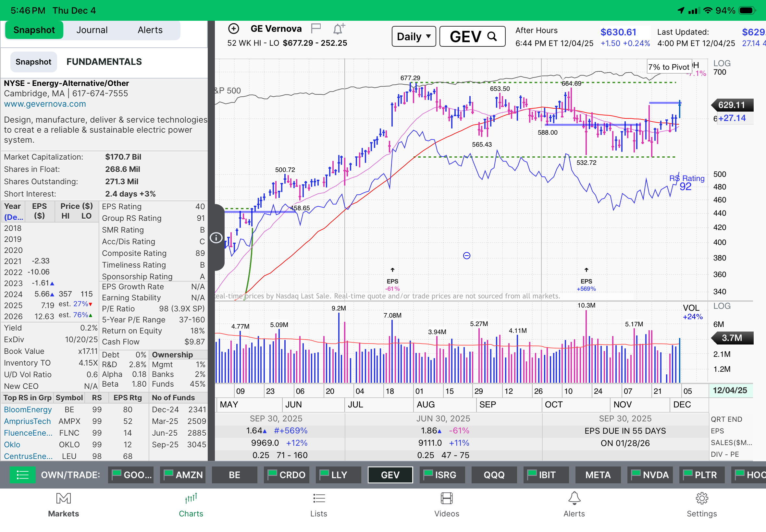
Task: Add GEV chart using plus circle icon
Action: 233,29
